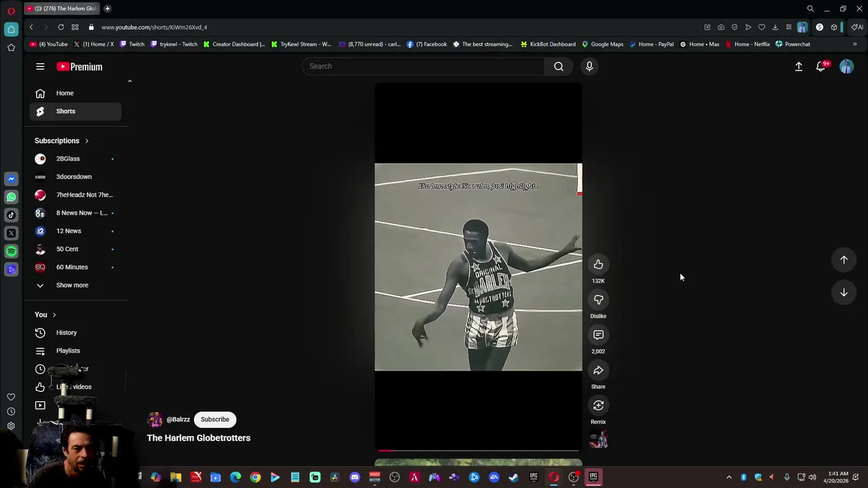Screen dimensions: 868x488
Task: Open the 3doorsdown subscription
Action: point(75,176)
